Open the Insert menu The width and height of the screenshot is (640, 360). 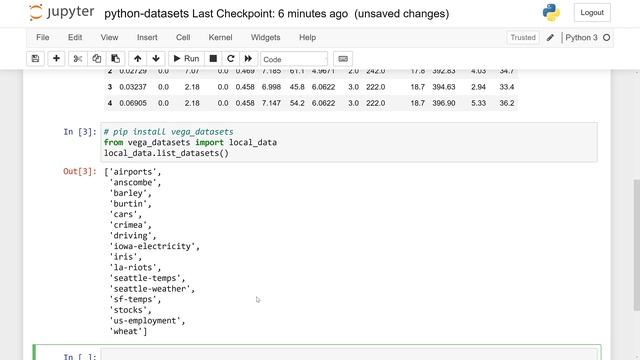(147, 37)
